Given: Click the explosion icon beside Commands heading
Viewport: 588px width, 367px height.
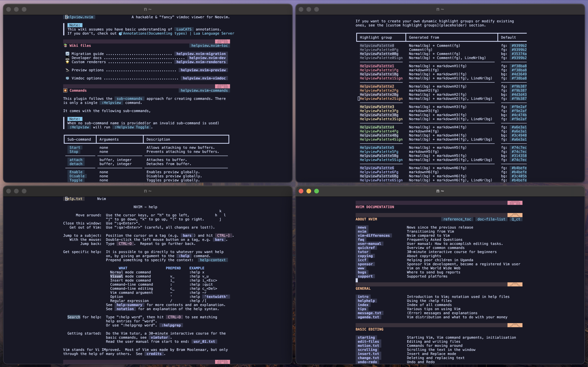Looking at the screenshot, I should point(65,90).
